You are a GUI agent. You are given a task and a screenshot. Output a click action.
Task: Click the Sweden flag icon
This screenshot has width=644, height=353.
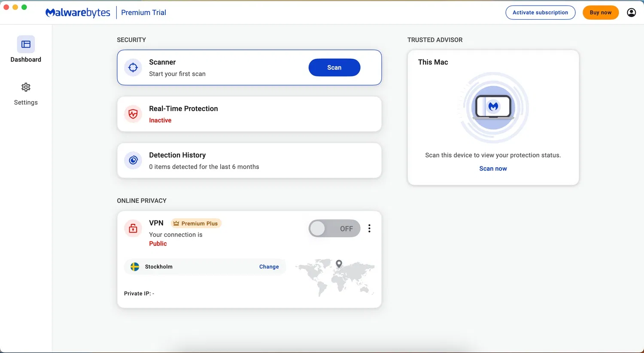pos(135,267)
